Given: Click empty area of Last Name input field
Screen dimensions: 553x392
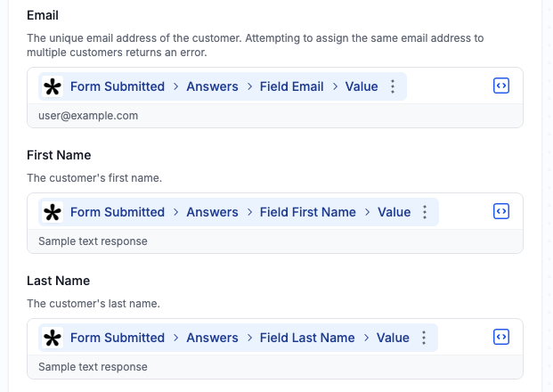Looking at the screenshot, I should tap(463, 338).
